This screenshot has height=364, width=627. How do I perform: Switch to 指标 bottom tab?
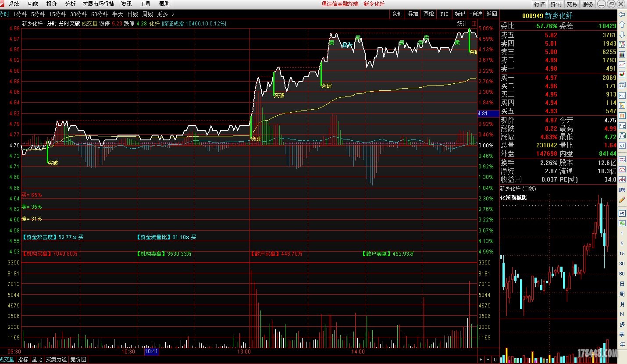[23, 360]
